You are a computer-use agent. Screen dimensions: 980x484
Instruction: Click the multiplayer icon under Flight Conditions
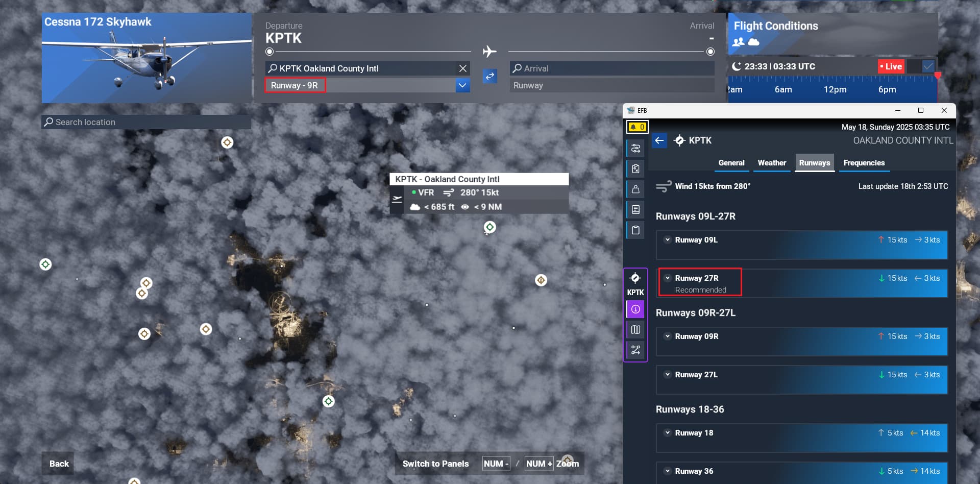(x=739, y=42)
